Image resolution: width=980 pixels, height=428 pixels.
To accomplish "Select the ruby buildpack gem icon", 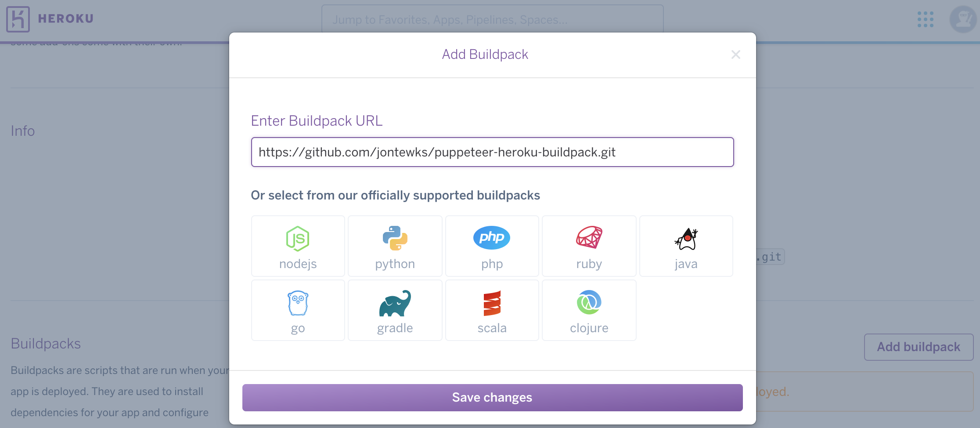I will tap(589, 238).
